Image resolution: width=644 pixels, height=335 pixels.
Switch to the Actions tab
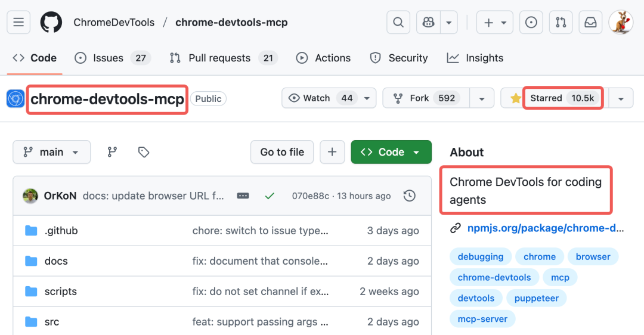tap(323, 58)
